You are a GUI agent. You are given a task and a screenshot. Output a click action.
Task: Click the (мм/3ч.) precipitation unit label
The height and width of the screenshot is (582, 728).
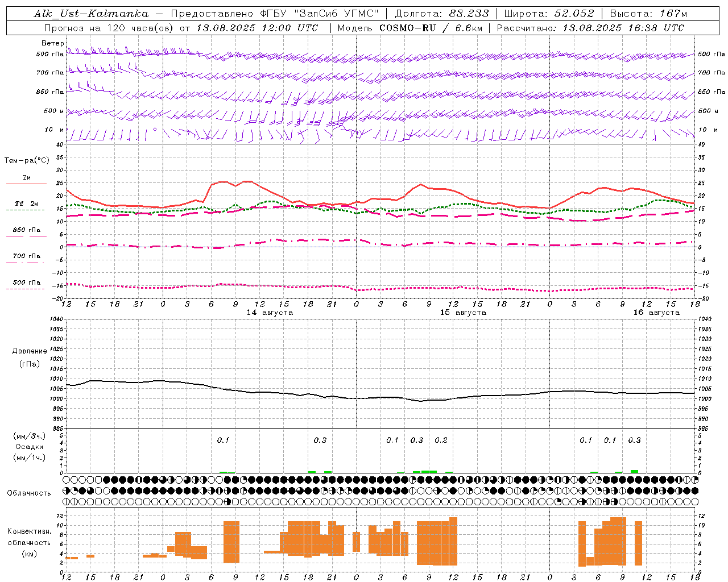28,436
